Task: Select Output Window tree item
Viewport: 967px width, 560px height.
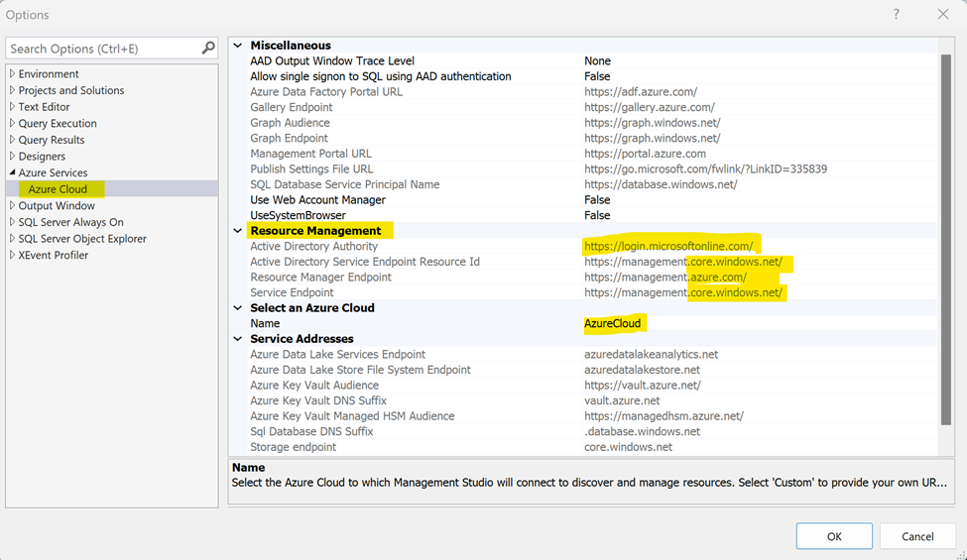Action: (57, 206)
